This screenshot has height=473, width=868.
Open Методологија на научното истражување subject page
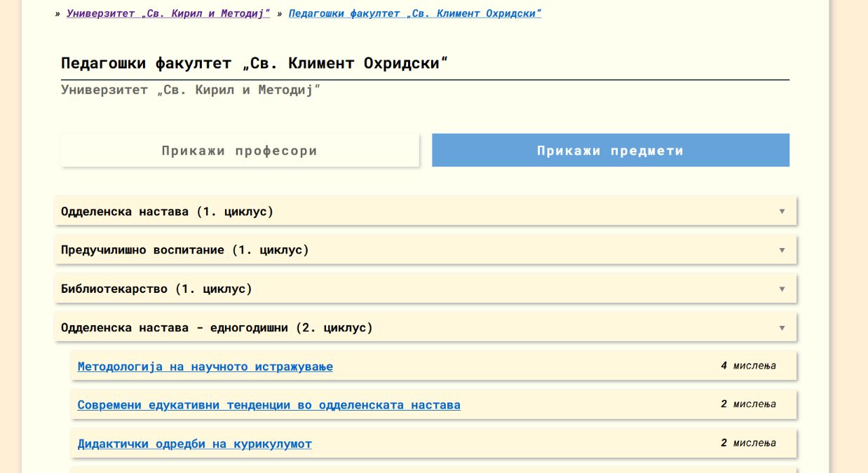coord(205,366)
